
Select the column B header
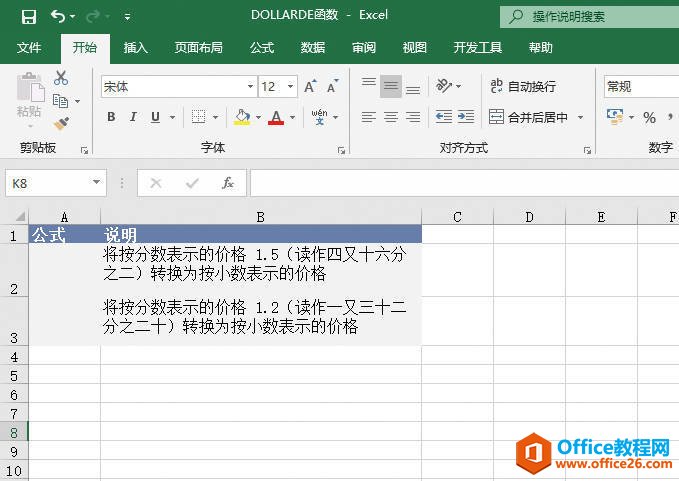(x=261, y=216)
